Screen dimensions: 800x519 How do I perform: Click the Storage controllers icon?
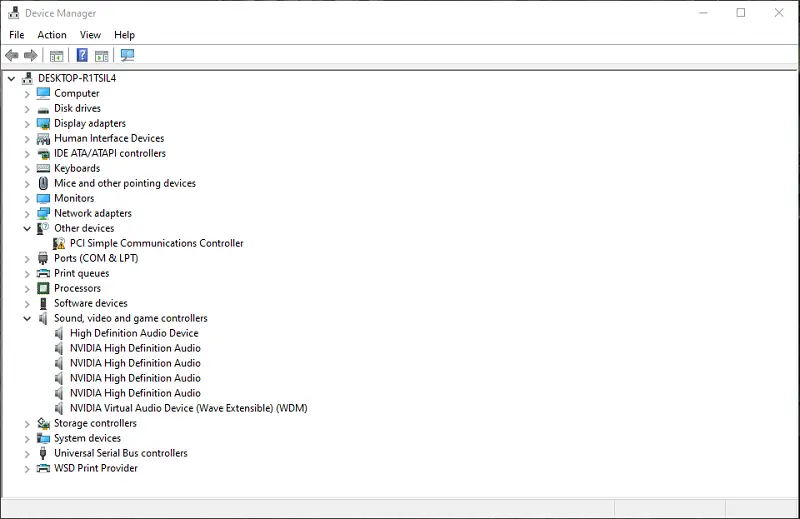click(x=43, y=423)
